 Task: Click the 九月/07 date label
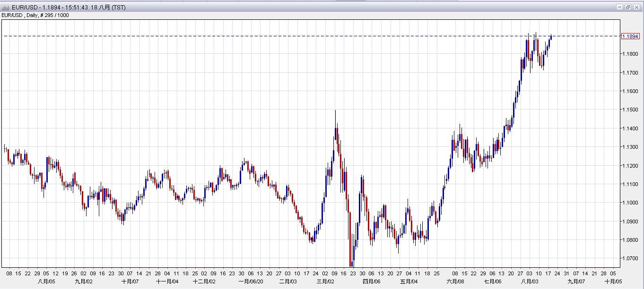(x=576, y=281)
